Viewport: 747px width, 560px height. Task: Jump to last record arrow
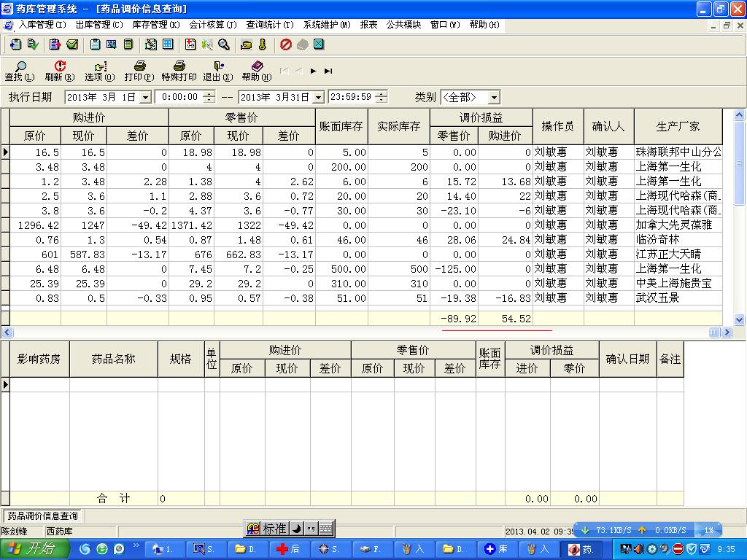coord(328,71)
